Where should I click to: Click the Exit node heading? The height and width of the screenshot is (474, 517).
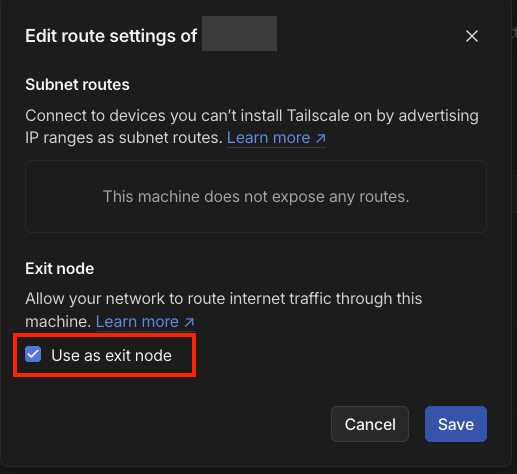[60, 269]
